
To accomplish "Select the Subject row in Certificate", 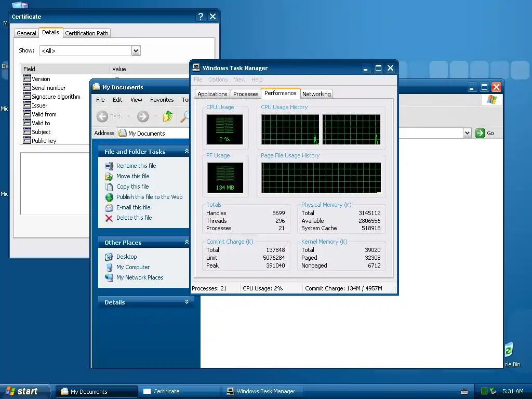I will click(x=56, y=131).
